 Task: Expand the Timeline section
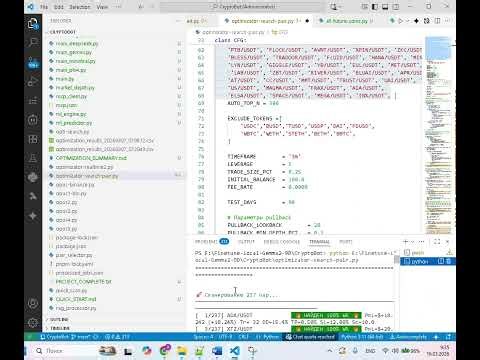point(60,328)
